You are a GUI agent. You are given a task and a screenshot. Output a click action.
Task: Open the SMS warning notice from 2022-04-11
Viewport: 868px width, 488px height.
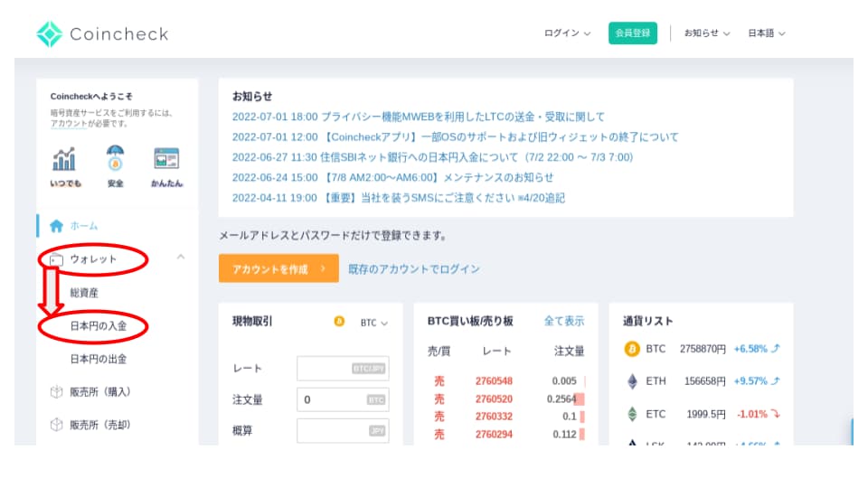[x=399, y=198]
